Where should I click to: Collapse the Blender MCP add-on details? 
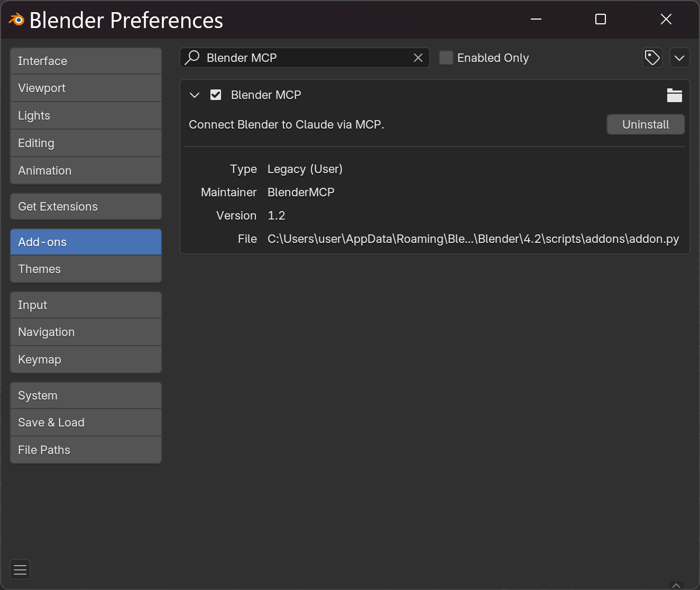(195, 95)
